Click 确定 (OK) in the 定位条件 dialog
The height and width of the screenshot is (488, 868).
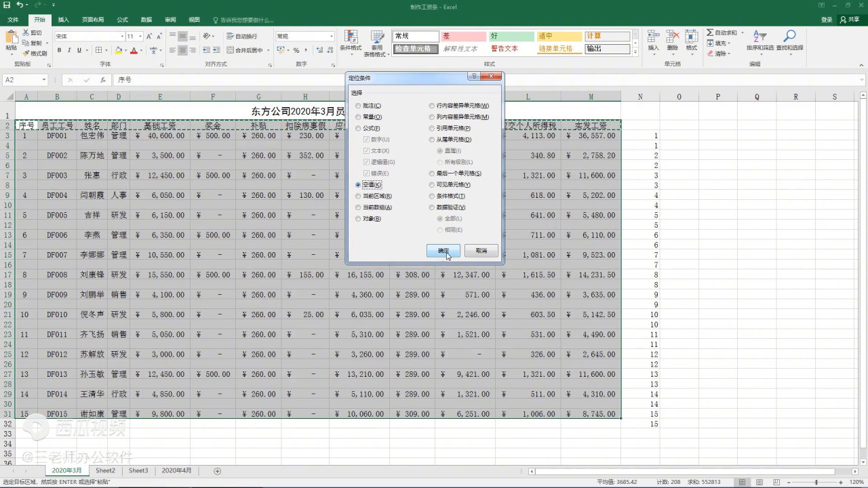[443, 251]
